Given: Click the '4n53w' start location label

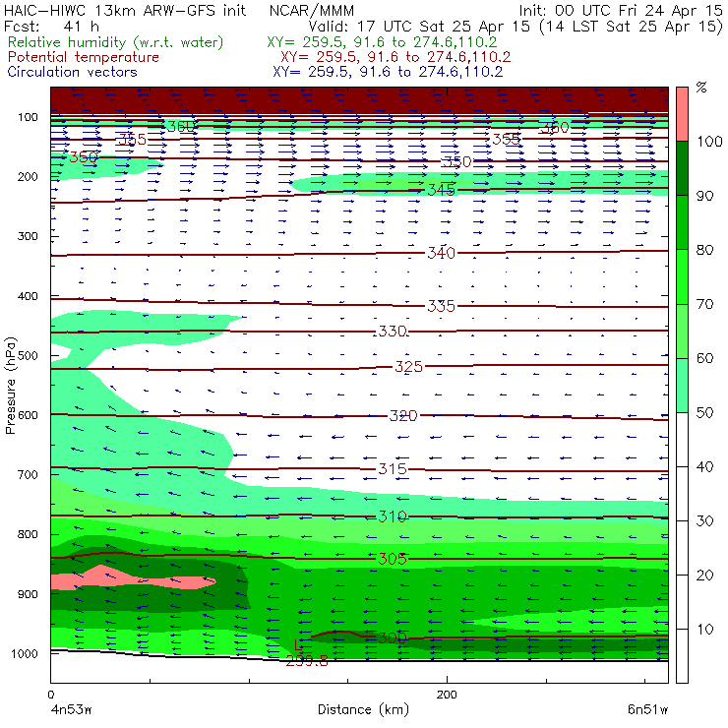Looking at the screenshot, I should [71, 710].
